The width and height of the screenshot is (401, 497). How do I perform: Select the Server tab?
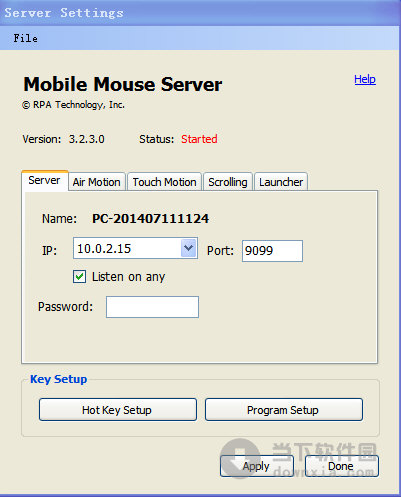point(44,180)
